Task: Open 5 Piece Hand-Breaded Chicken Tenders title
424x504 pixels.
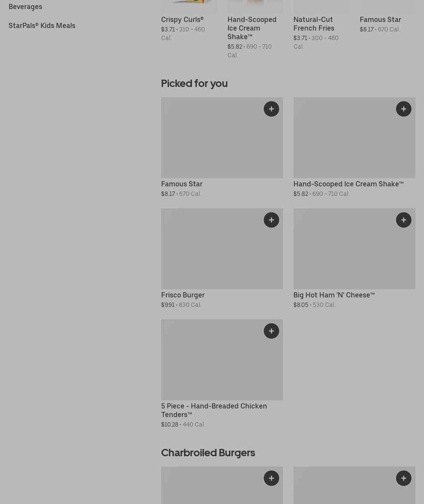Action: (214, 410)
